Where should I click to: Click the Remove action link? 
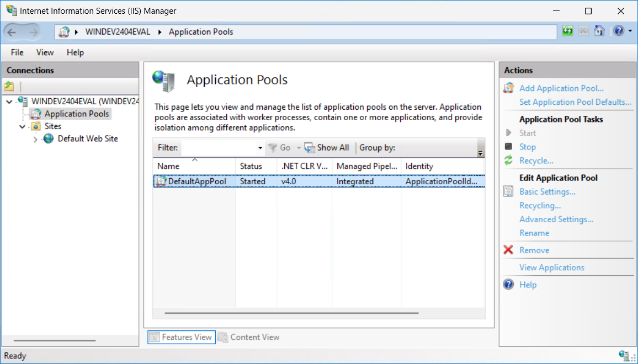point(534,250)
